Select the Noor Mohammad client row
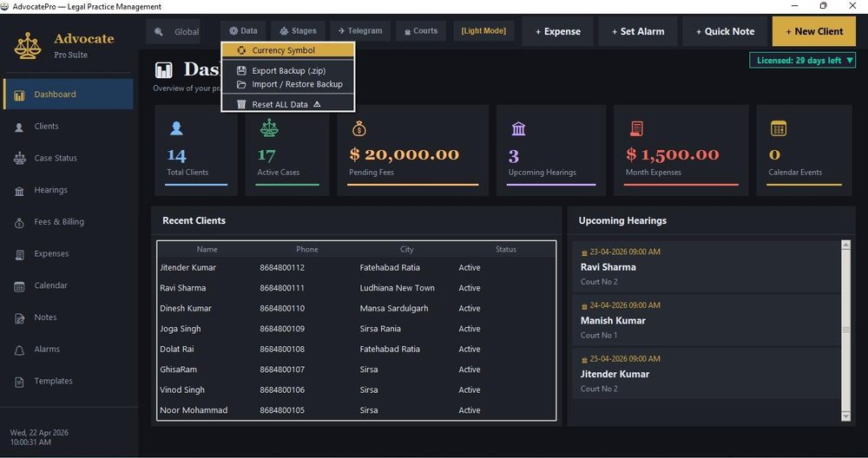The height and width of the screenshot is (458, 868). tap(357, 410)
